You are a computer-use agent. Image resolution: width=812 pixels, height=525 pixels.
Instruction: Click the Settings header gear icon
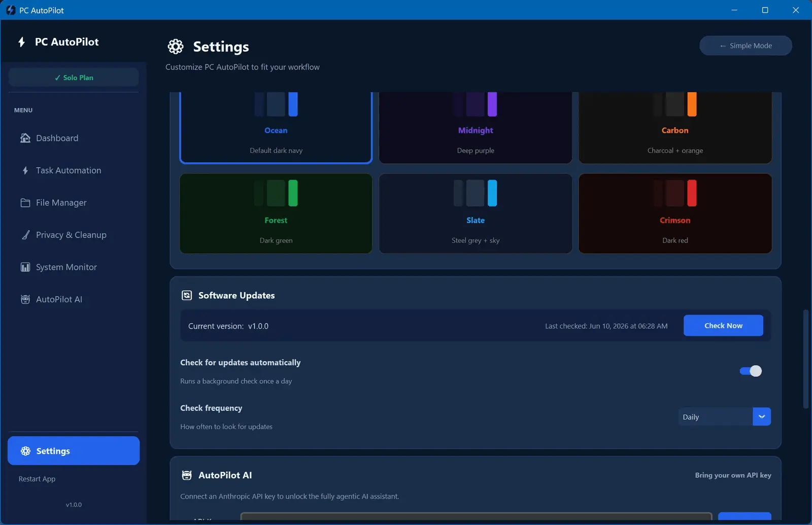[x=176, y=47]
